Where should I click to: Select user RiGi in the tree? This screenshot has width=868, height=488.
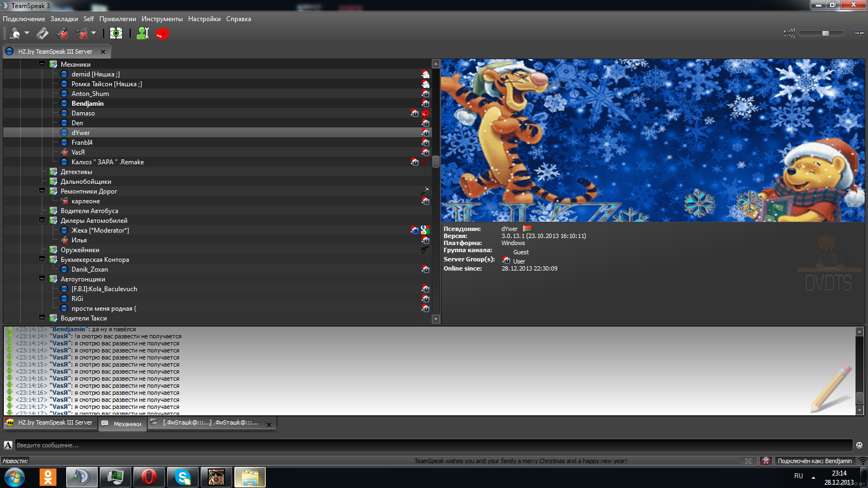(77, 299)
